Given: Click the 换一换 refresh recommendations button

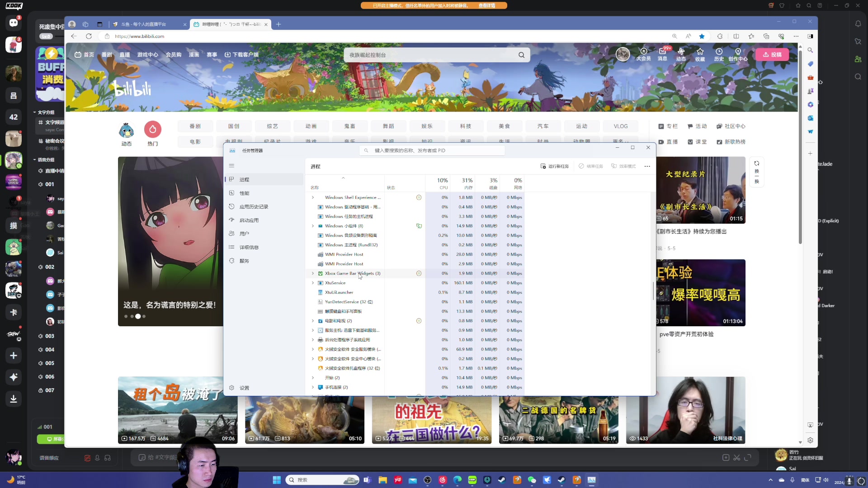Looking at the screenshot, I should (x=757, y=172).
